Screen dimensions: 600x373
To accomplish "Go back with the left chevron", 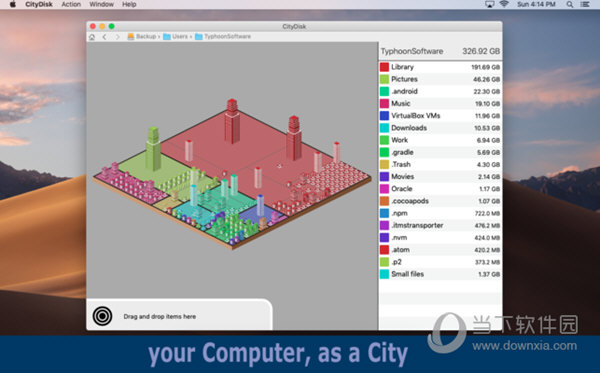I will pyautogui.click(x=104, y=37).
